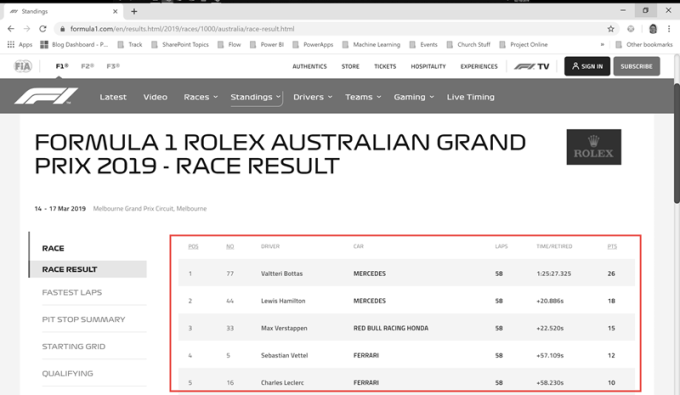Open Blog Dashboard bookmark
The image size is (680, 395).
74,44
